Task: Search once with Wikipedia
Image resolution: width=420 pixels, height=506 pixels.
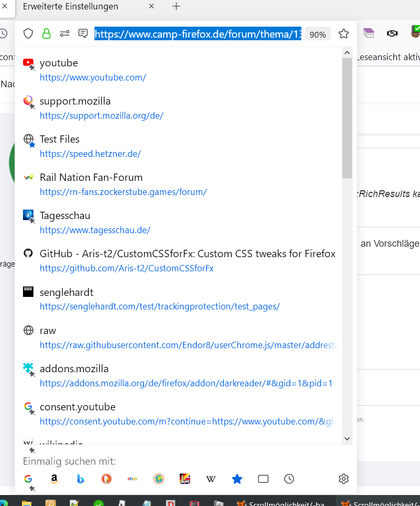Action: (x=211, y=479)
